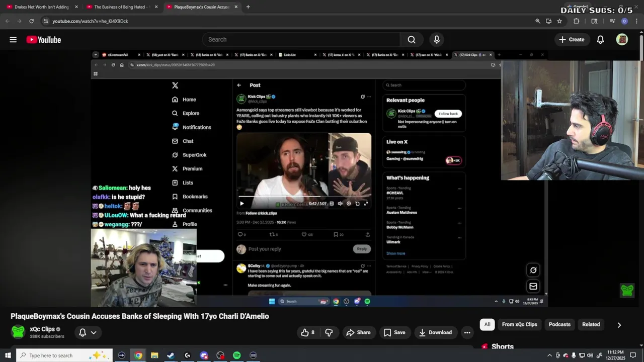Go back in Chrome history

coord(7,21)
